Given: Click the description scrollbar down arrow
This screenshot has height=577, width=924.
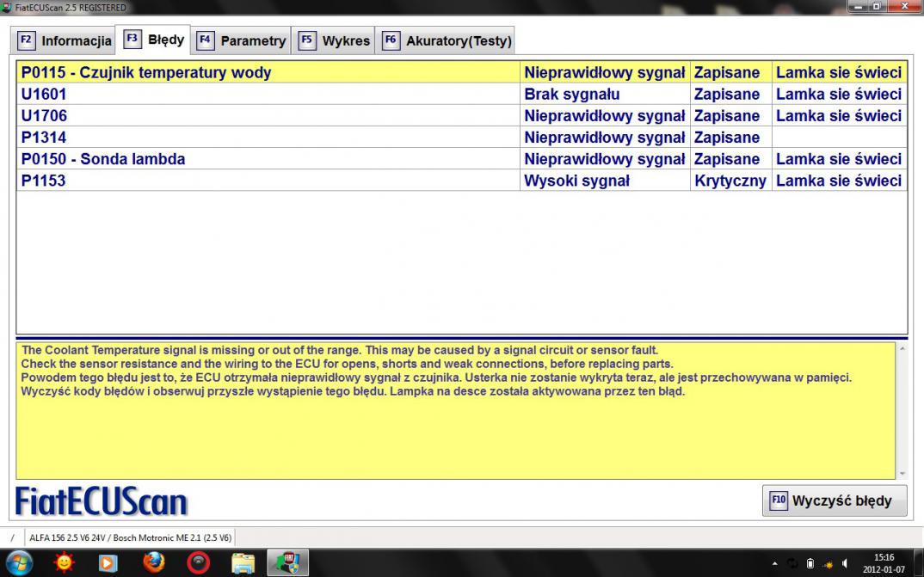Looking at the screenshot, I should pos(902,474).
